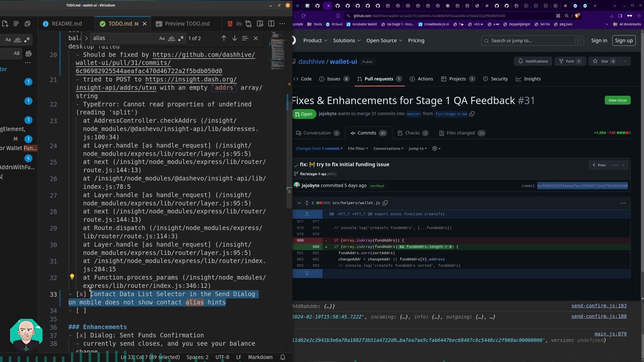Open the Conversations dropdown
Screen dimensions: 644x362
click(388, 149)
